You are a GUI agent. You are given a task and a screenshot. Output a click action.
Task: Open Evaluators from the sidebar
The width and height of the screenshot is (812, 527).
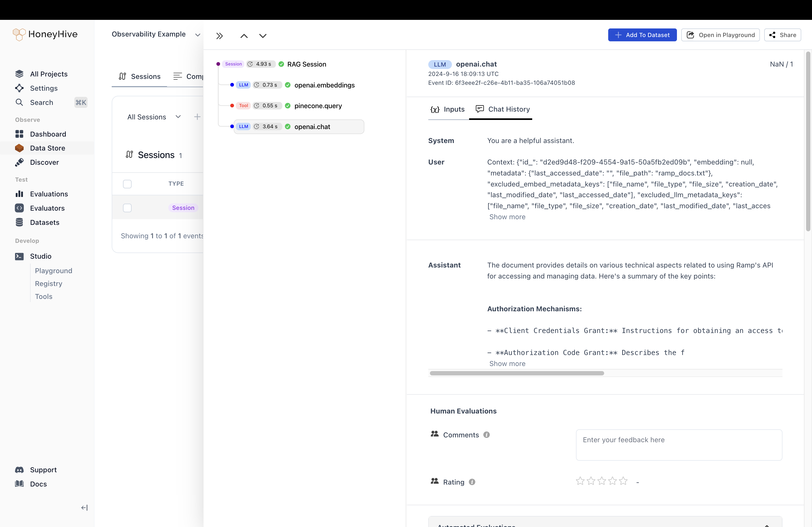(x=47, y=208)
